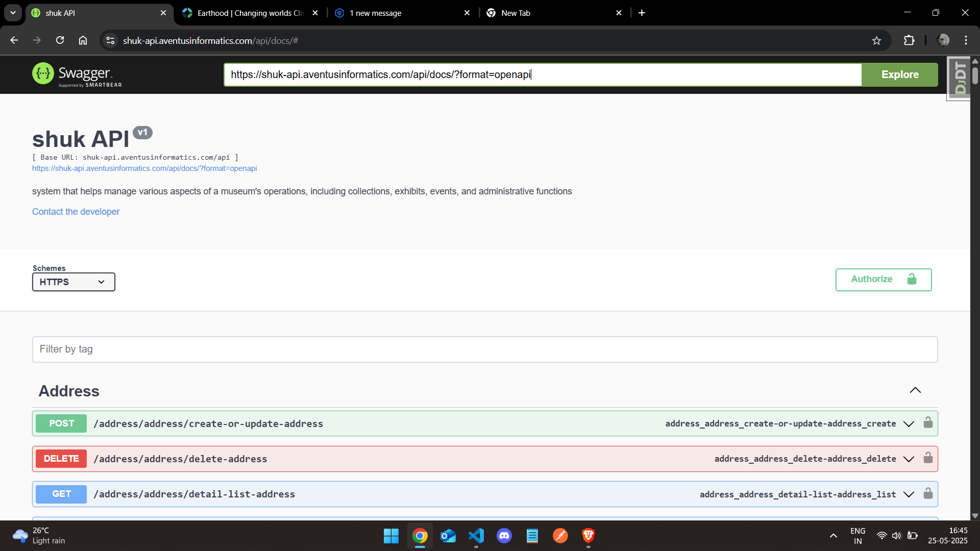The image size is (980, 551).
Task: Open the Django Debug Toolbar handle
Action: [x=960, y=78]
